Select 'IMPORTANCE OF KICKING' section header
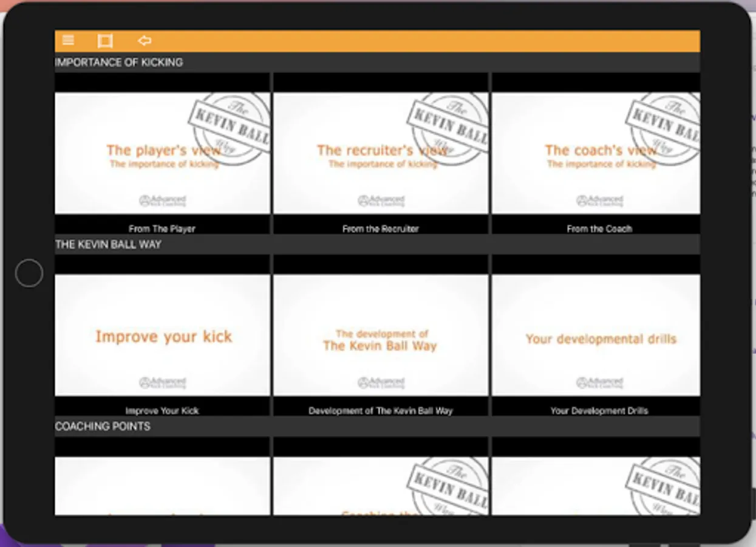Image resolution: width=756 pixels, height=547 pixels. (x=377, y=62)
